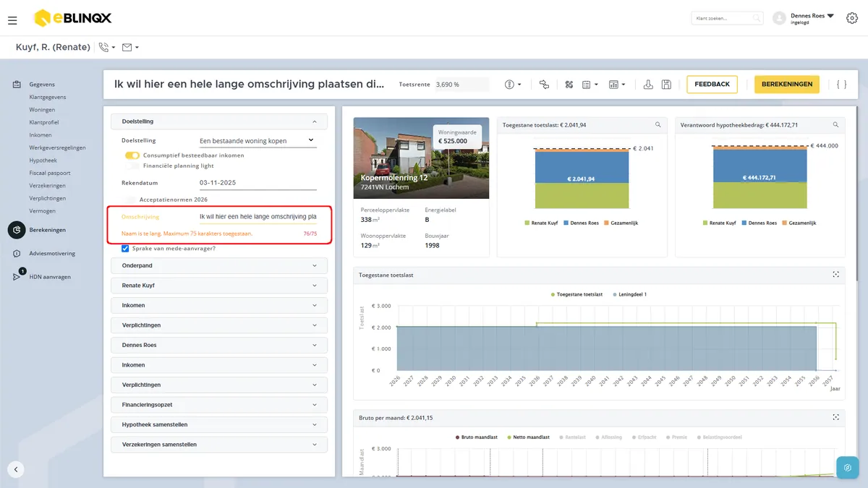Viewport: 868px width, 488px height.
Task: Click the Gegevens clipboard icon in the sidebar
Action: (16, 85)
